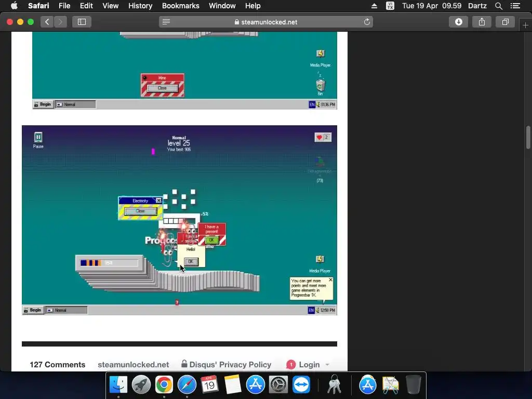Click the page vertical scrollbar thumb

coord(528,137)
